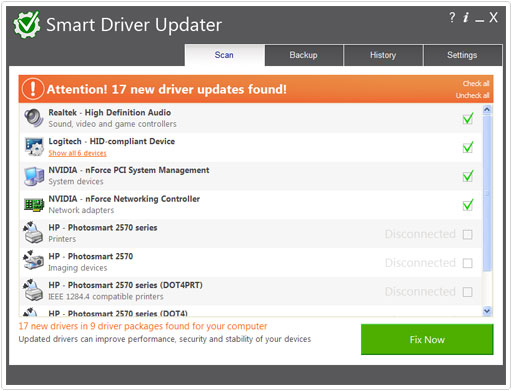The width and height of the screenshot is (512, 391).
Task: Click the Check all link
Action: pos(476,83)
